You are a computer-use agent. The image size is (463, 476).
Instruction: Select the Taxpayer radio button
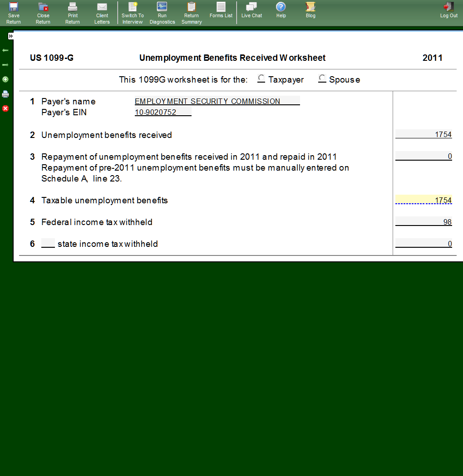point(261,79)
